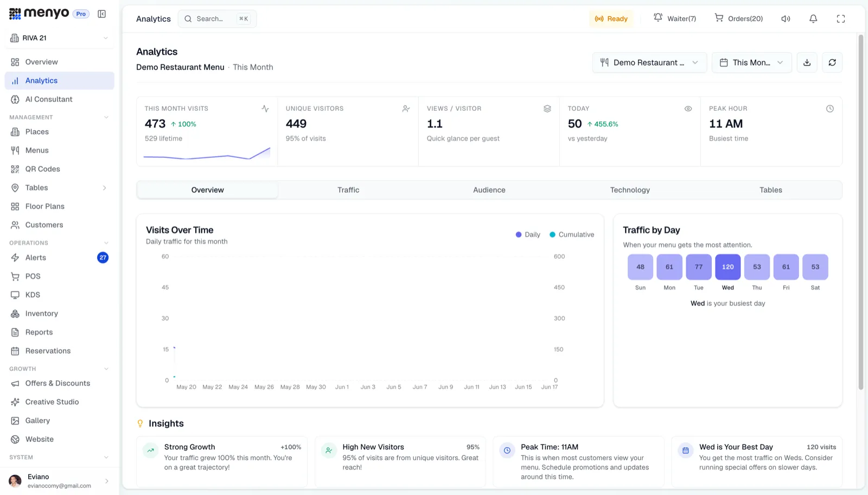Open Creative Studio in the sidebar
This screenshot has height=495, width=868.
point(60,402)
